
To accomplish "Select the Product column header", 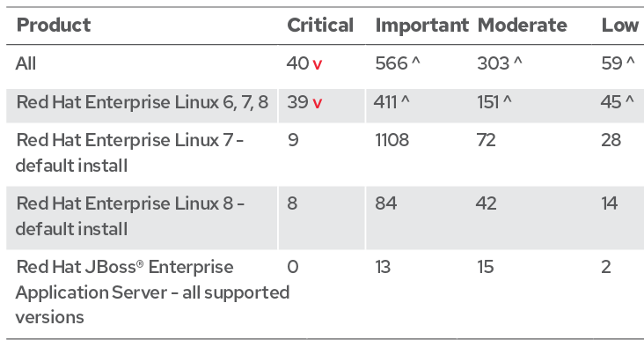I will (x=54, y=25).
